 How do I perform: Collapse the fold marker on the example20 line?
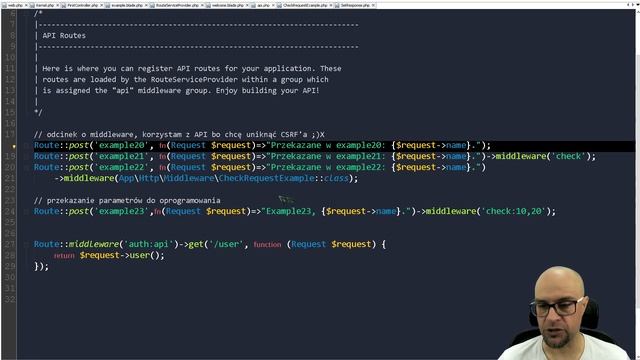pyautogui.click(x=26, y=146)
